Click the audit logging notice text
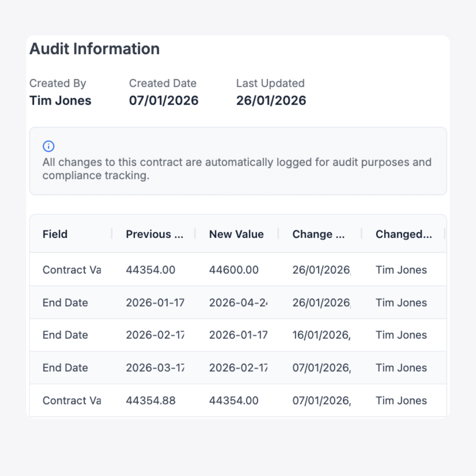476x476 pixels. [x=237, y=169]
